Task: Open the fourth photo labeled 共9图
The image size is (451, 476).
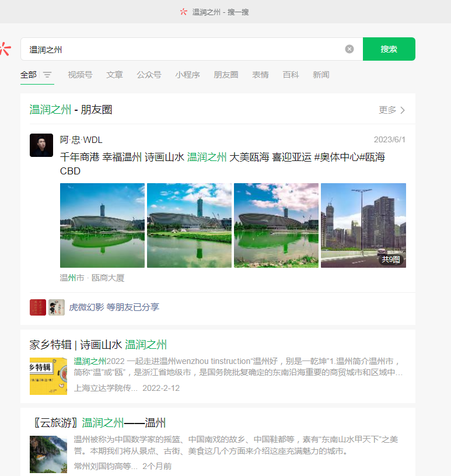Action: coord(363,225)
